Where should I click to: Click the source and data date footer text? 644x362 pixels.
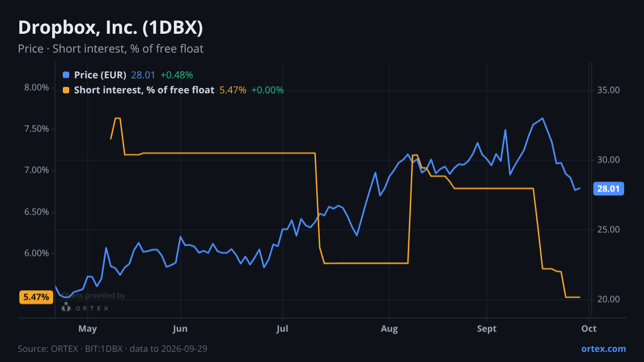[113, 349]
